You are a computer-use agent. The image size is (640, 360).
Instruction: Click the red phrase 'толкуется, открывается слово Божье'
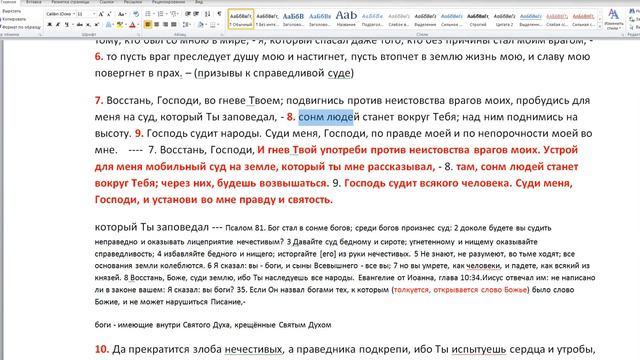point(460,290)
